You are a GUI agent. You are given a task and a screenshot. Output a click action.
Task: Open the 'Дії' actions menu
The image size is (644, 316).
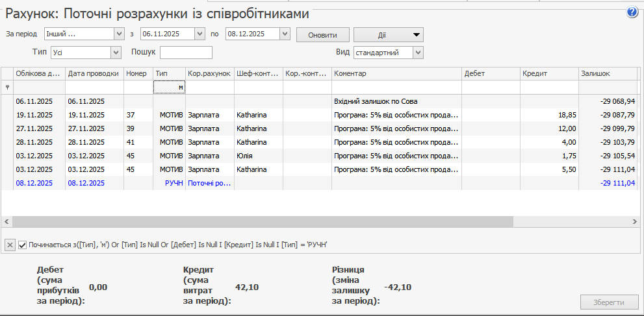coord(389,34)
